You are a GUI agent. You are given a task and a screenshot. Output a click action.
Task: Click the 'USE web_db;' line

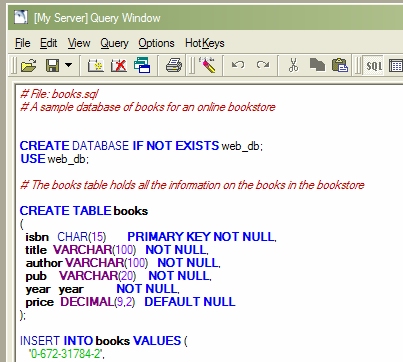coord(55,159)
